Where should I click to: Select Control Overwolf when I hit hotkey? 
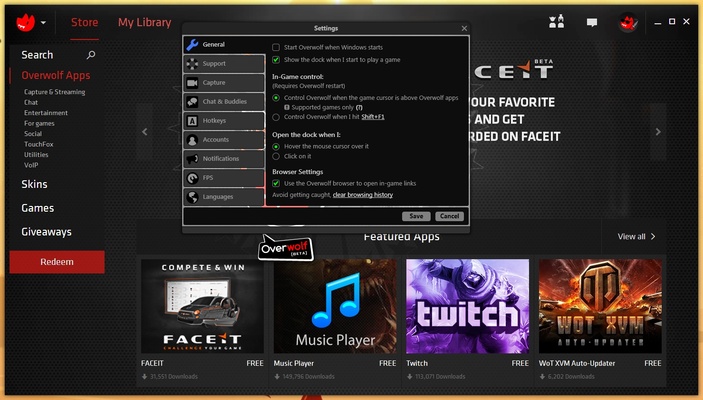(x=276, y=117)
